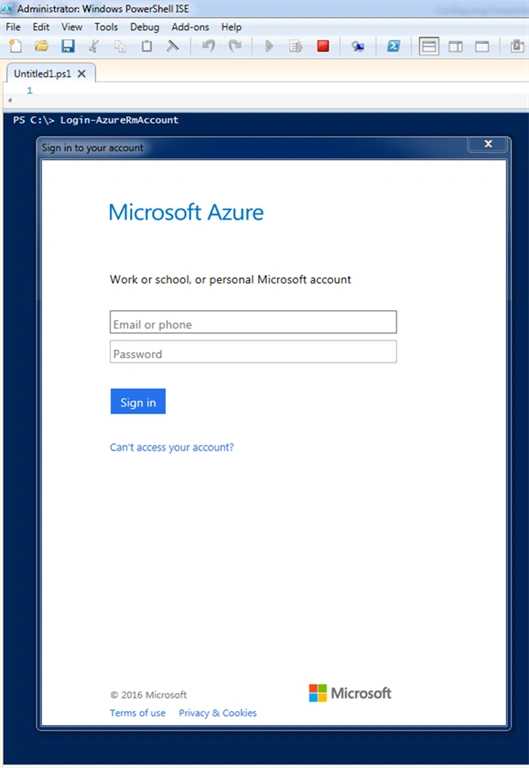
Task: Open New Remote PowerShell Tab icon
Action: point(358,47)
